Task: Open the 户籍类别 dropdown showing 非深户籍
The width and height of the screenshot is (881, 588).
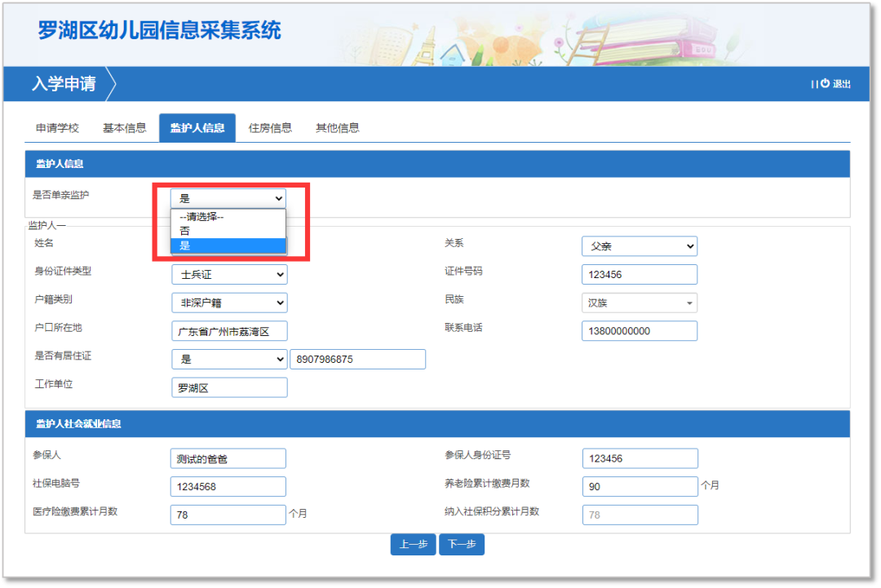Action: click(x=229, y=303)
